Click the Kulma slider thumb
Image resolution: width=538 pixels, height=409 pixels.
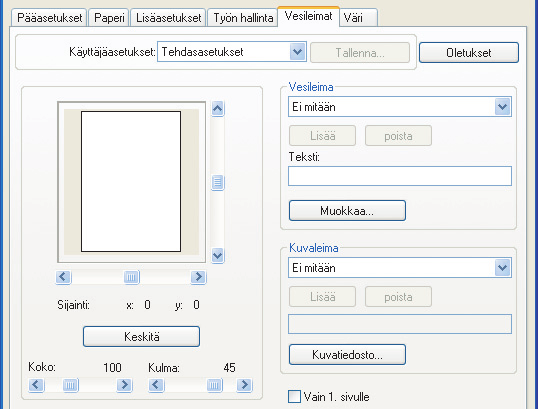click(215, 385)
